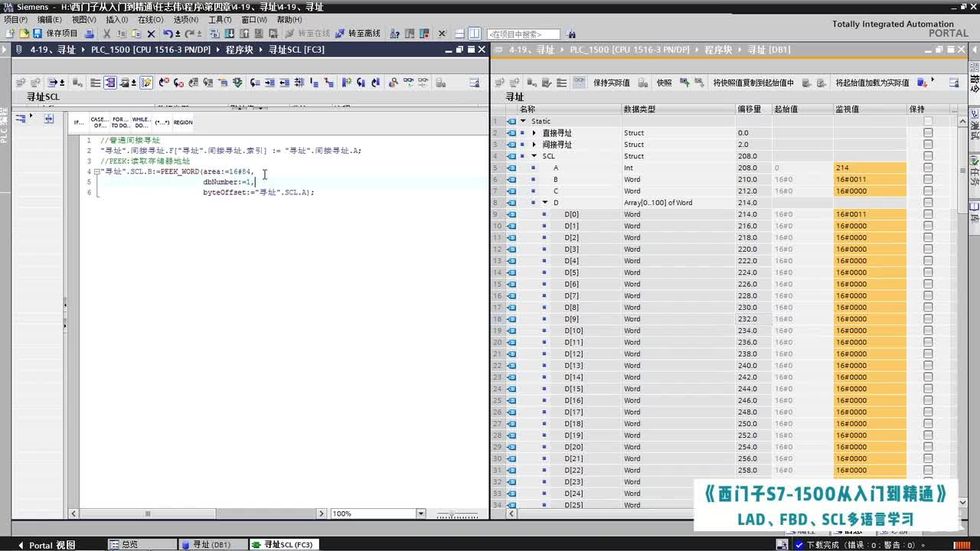
Task: Open the 编辑(E) menu
Action: [x=50, y=19]
